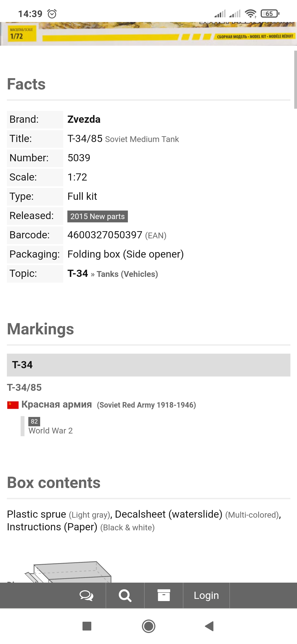Tap the alarm clock status icon
The height and width of the screenshot is (644, 297).
coord(52,13)
